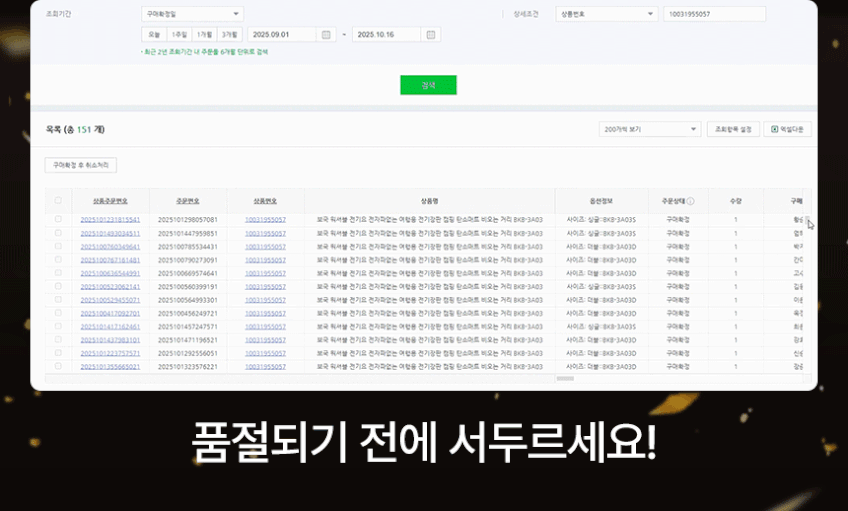848x511 pixels.
Task: Click the start date field 2025.09.01
Action: tap(282, 35)
